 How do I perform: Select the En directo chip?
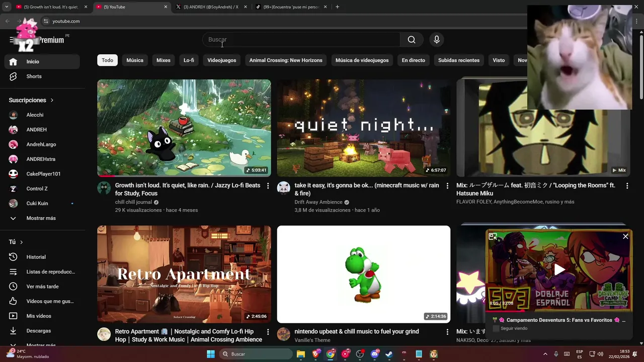coord(414,60)
